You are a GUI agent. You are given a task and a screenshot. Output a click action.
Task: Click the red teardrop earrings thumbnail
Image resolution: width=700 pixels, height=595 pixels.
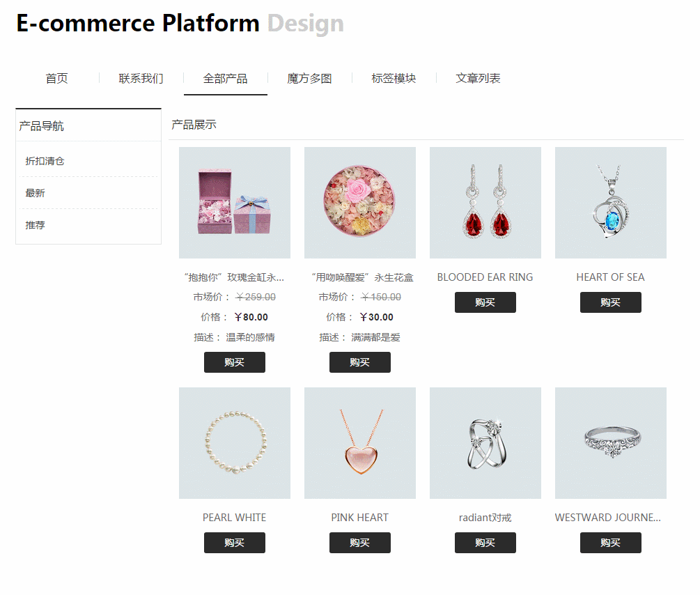point(485,203)
